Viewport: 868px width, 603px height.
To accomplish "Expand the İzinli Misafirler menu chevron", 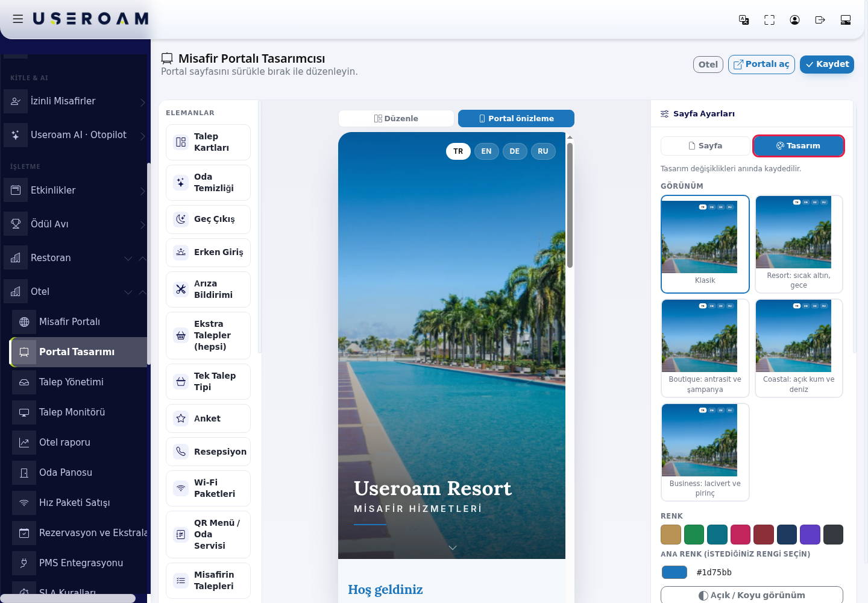I will [x=143, y=102].
